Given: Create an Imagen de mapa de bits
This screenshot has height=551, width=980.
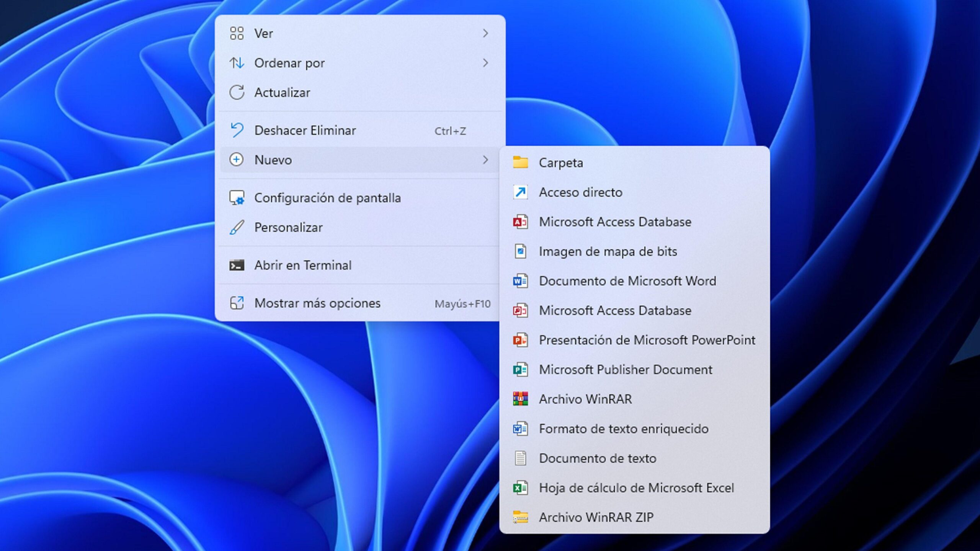Looking at the screenshot, I should 634,251.
